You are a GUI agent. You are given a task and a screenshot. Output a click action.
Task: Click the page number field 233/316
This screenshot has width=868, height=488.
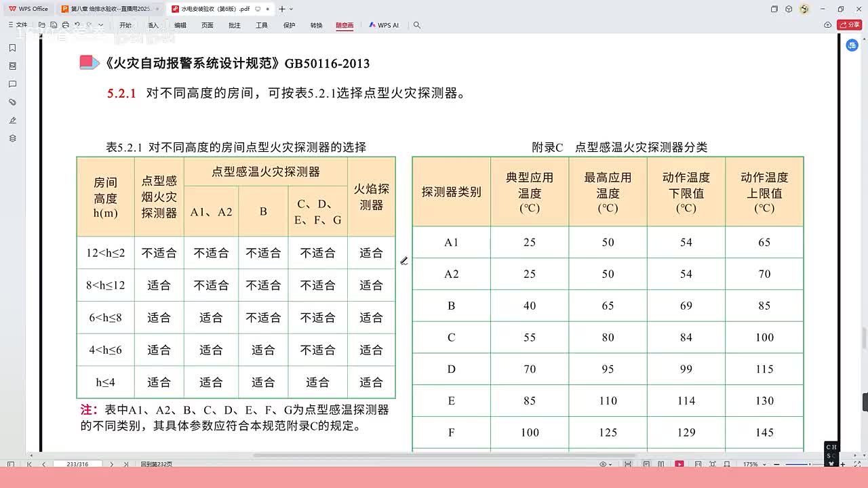pyautogui.click(x=78, y=464)
